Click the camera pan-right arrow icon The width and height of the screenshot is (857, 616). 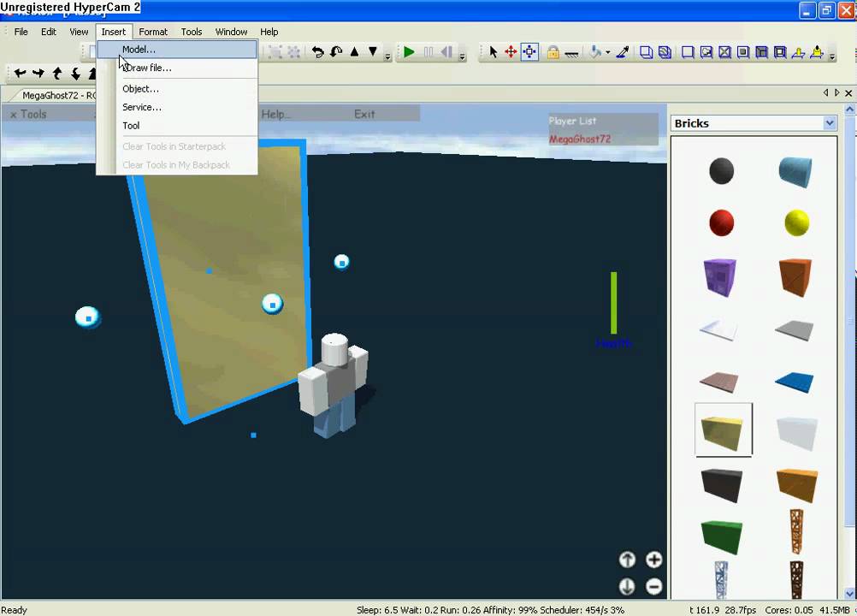tap(38, 72)
